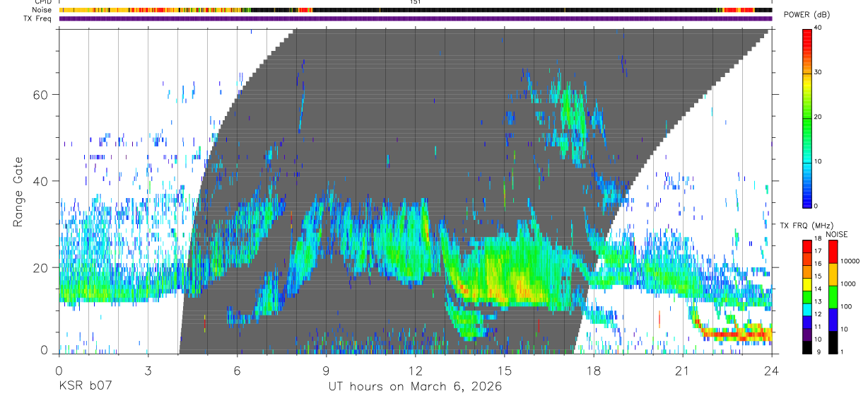The width and height of the screenshot is (868, 401).
Task: Click the '3' tick on UT hours axis
Action: pyautogui.click(x=148, y=370)
